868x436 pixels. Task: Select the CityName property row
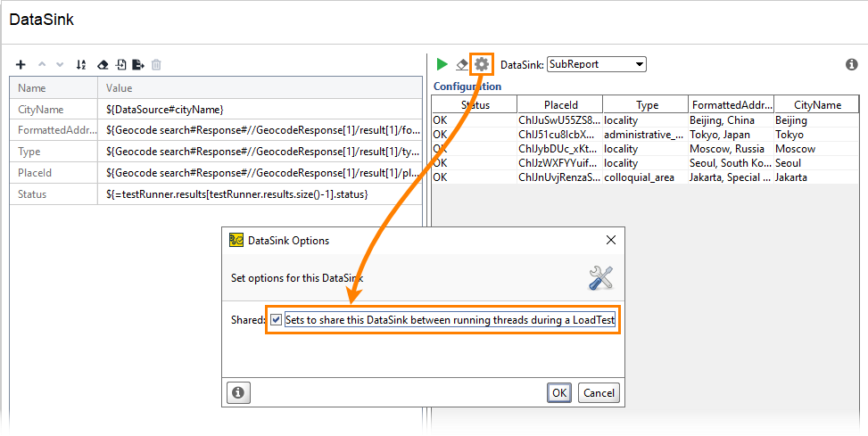coord(216,110)
